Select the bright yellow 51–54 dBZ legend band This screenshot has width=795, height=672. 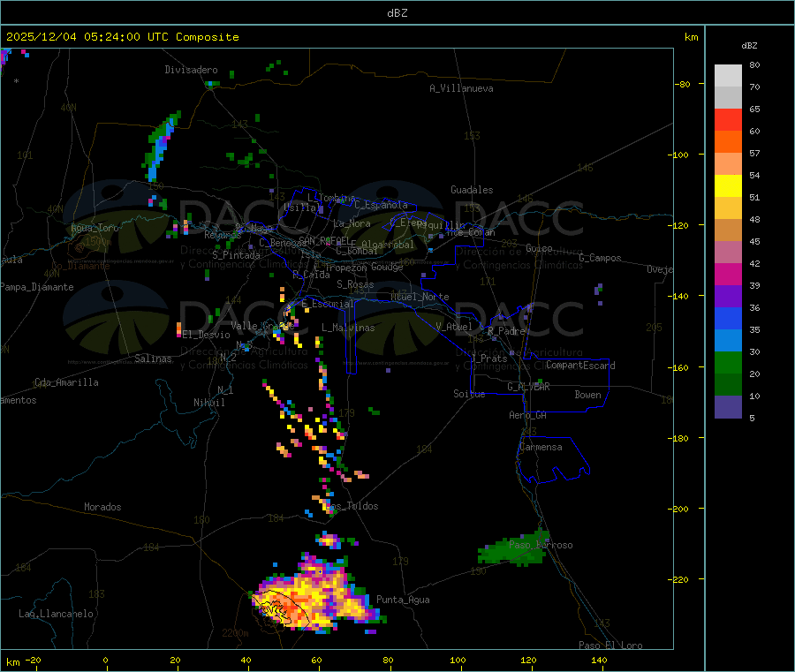tap(728, 186)
